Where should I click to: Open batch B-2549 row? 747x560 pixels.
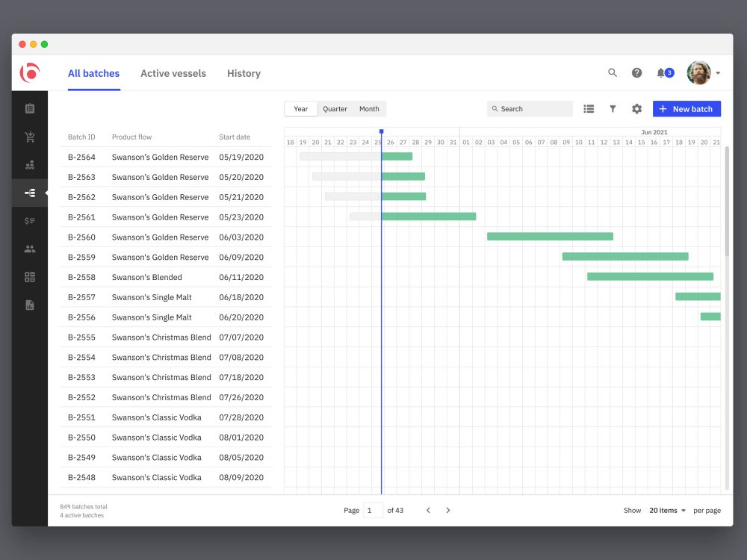166,457
